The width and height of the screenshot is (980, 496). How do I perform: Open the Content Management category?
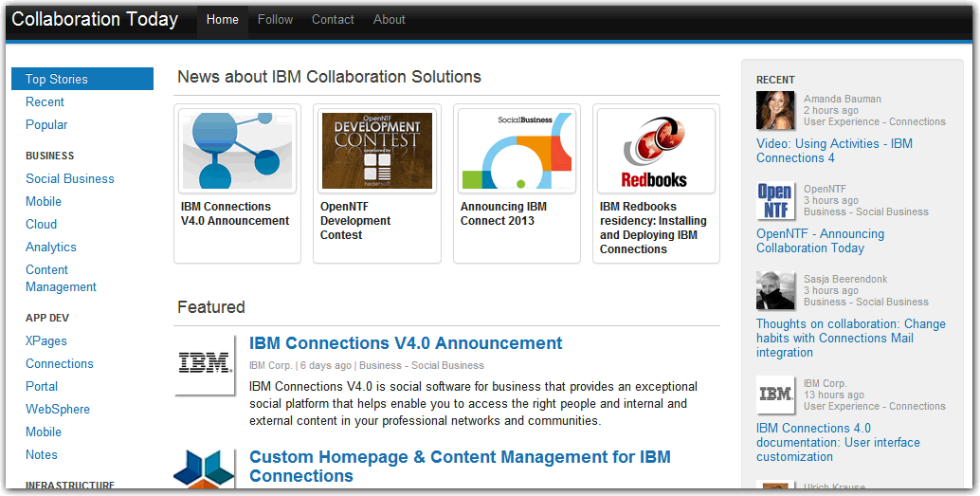click(x=61, y=278)
